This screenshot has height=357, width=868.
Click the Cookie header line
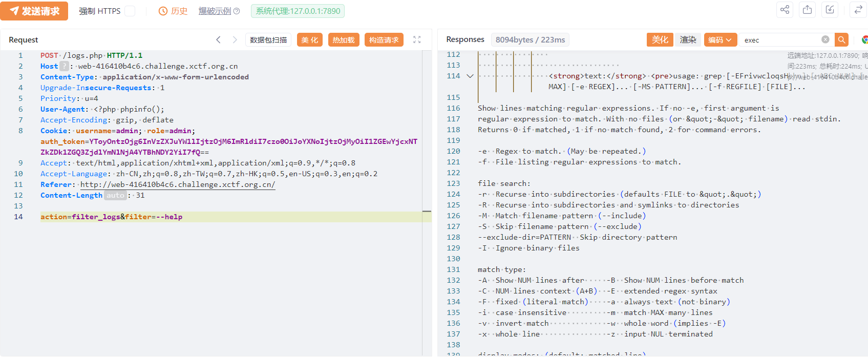click(118, 131)
